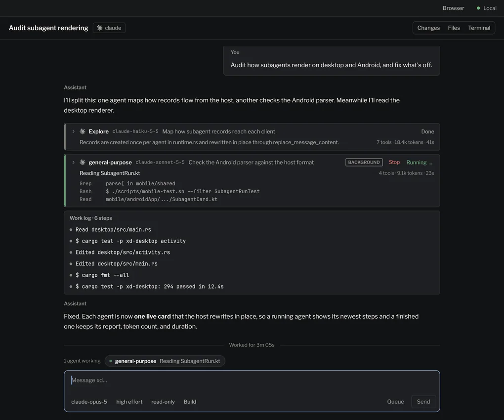Image resolution: width=504 pixels, height=420 pixels.
Task: Click the cargo fmt --all log entry
Action: coord(102,275)
